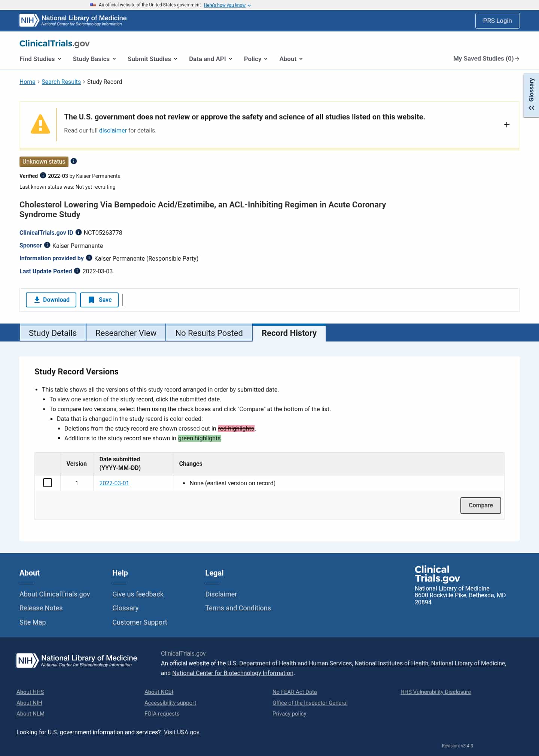Return to Search Results breadcrumb
This screenshot has width=539, height=756.
point(61,82)
